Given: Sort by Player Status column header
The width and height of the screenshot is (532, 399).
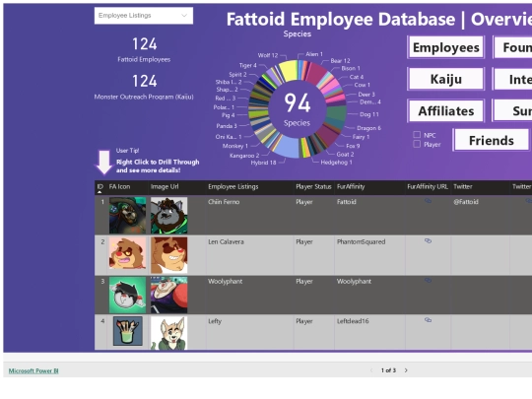Looking at the screenshot, I should coord(313,186).
